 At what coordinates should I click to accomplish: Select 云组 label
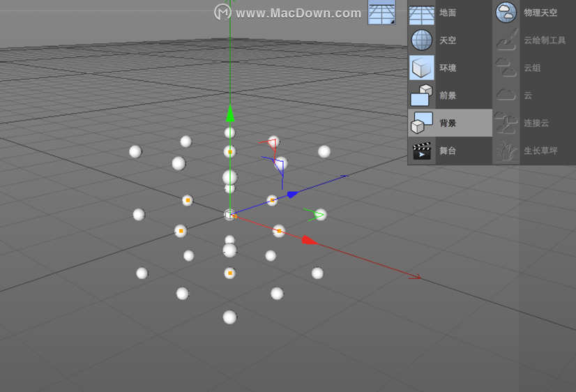532,68
